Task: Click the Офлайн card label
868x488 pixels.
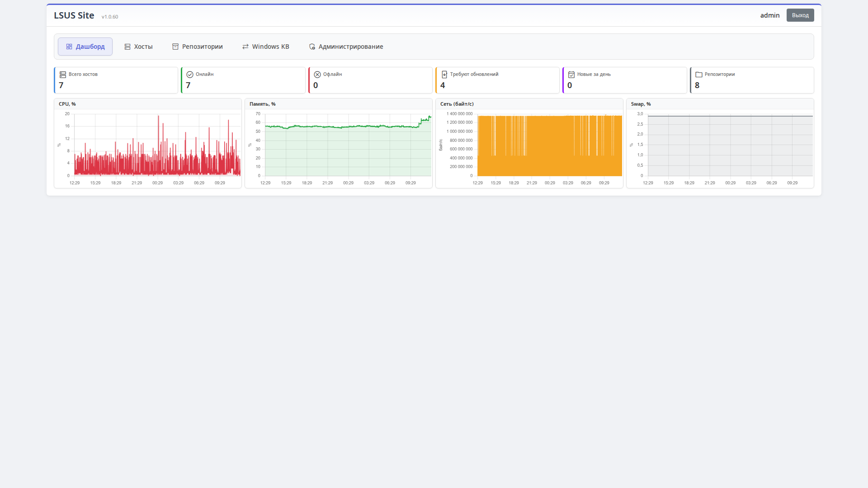Action: tap(332, 74)
